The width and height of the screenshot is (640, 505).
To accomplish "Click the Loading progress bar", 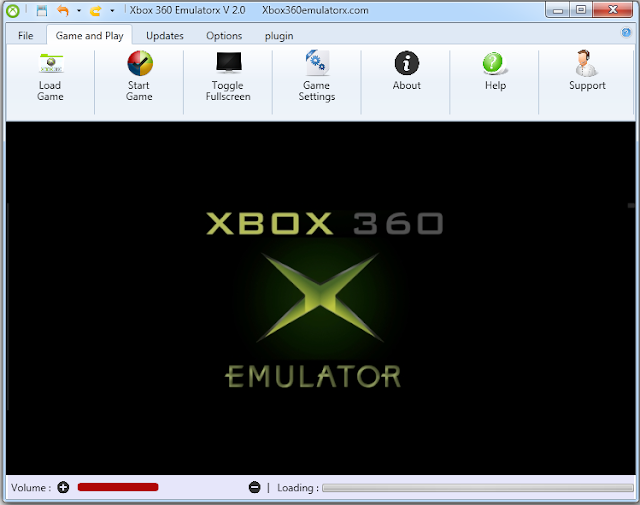I will pyautogui.click(x=478, y=488).
